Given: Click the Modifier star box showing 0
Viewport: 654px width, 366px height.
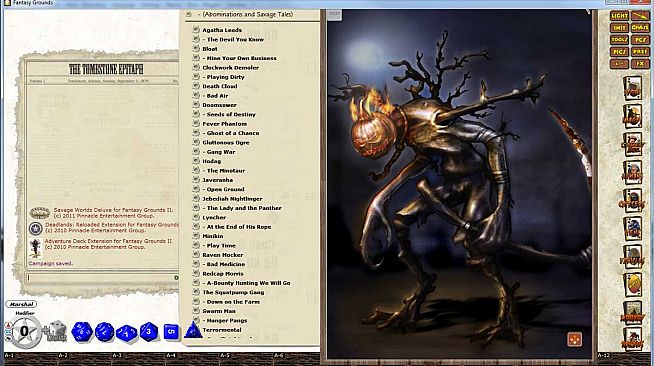Looking at the screenshot, I should coord(25,332).
